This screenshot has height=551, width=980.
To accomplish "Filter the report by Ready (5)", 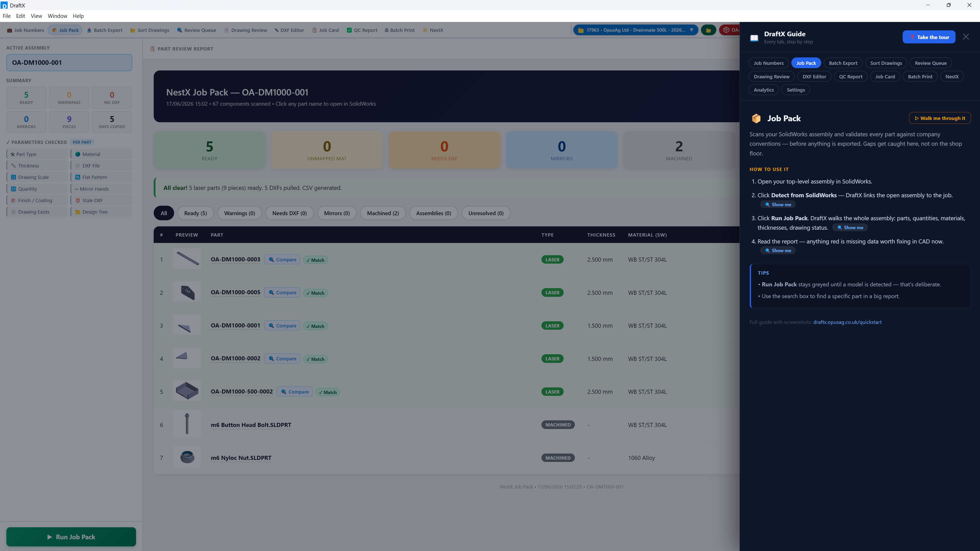I will point(196,213).
